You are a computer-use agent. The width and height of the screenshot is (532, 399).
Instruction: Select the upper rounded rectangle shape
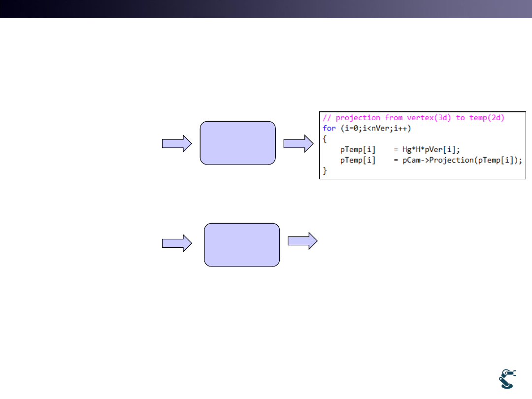pyautogui.click(x=237, y=143)
